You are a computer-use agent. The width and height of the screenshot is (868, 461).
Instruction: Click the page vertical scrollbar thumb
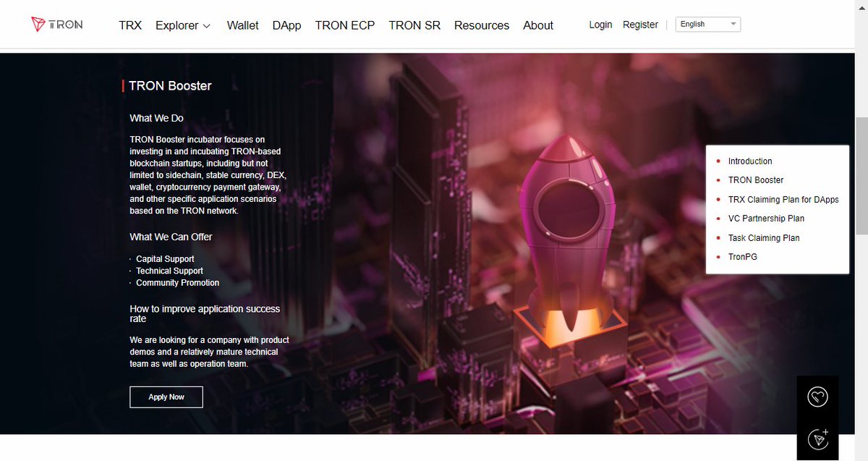coord(861,176)
